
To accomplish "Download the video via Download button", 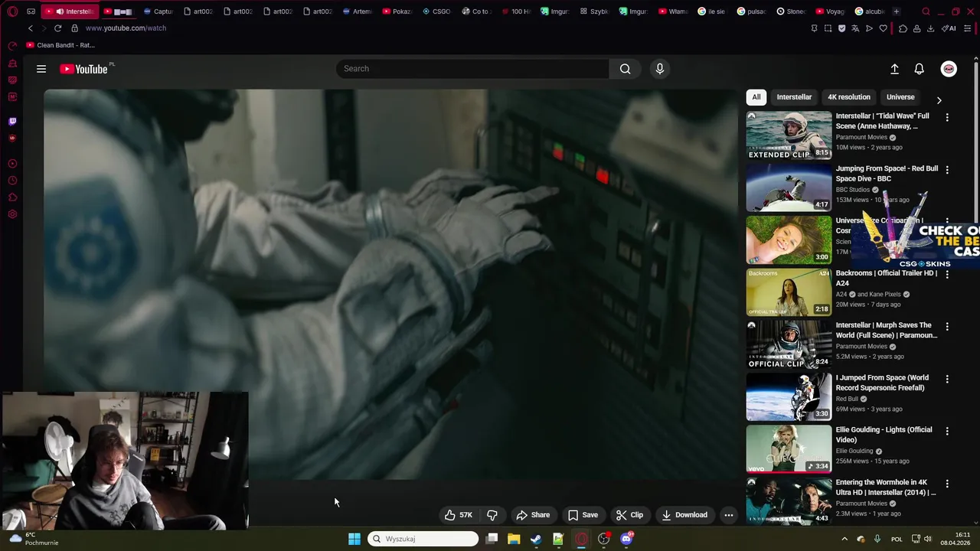I will click(684, 515).
